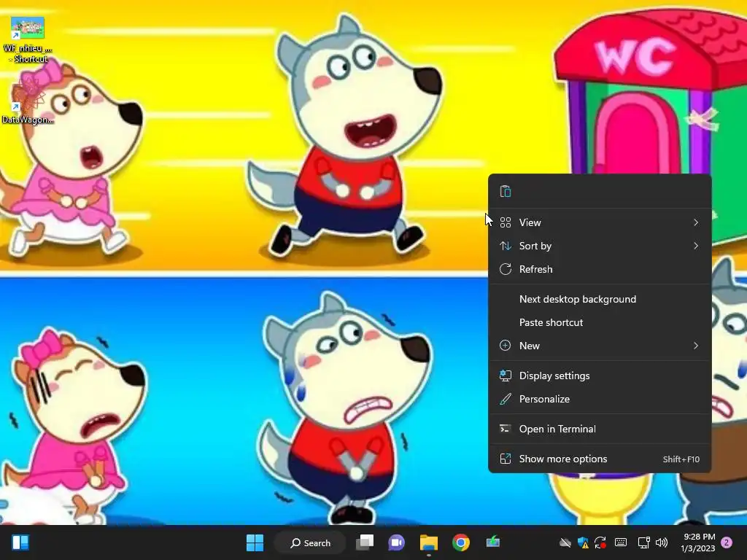Click the brush icon beside Personalize
This screenshot has height=560, width=747.
tap(506, 399)
